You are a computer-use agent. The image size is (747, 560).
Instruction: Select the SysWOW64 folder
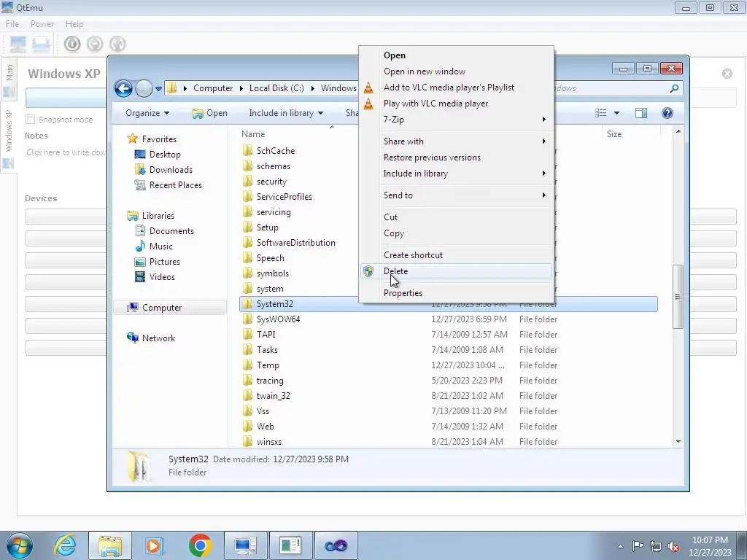click(x=278, y=319)
